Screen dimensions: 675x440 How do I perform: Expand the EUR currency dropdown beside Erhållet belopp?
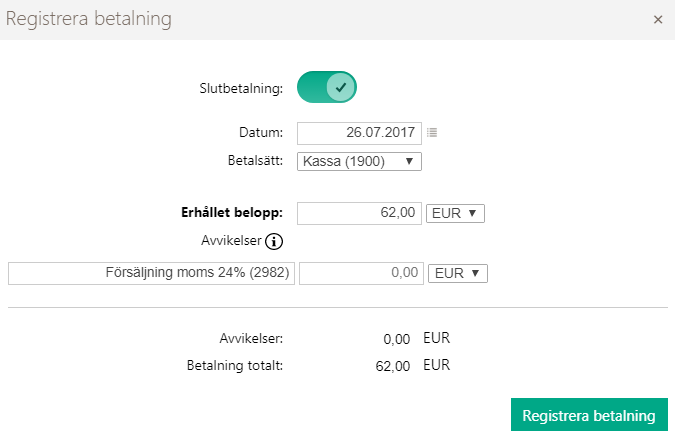(x=455, y=214)
